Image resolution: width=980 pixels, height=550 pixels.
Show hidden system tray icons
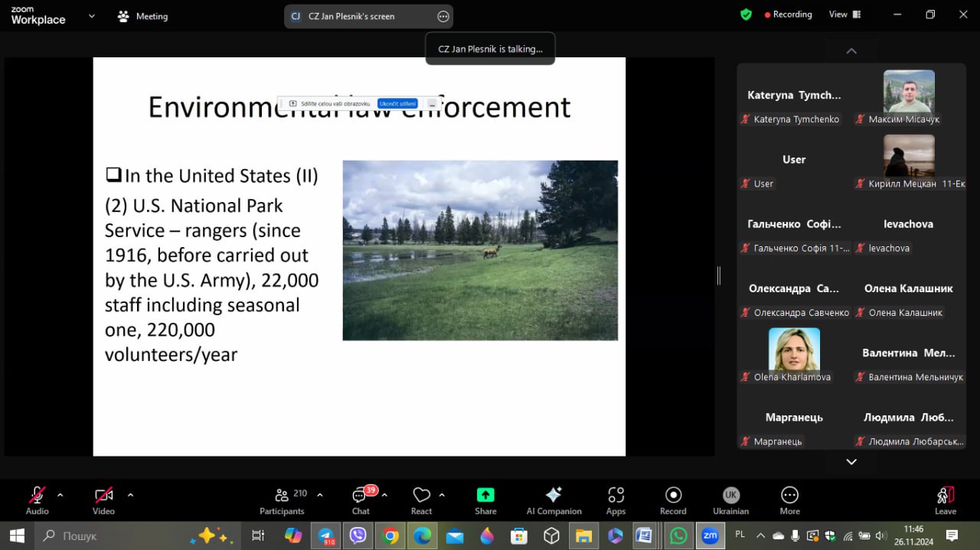760,535
